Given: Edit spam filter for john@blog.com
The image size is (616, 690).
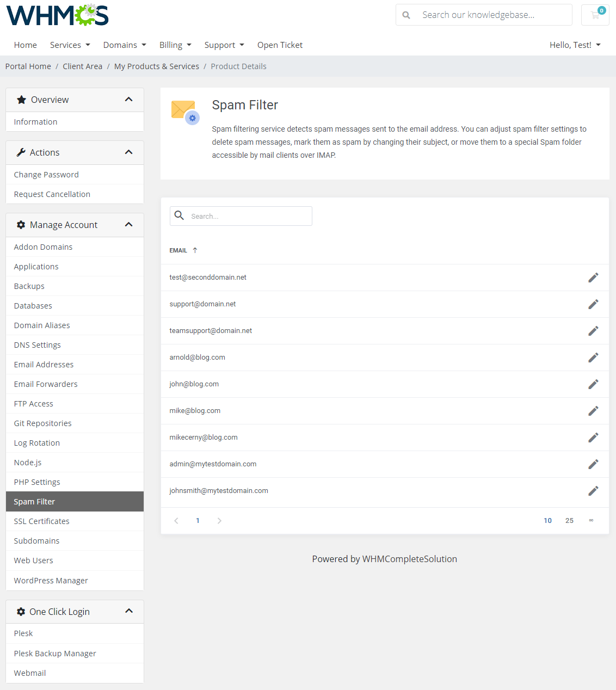Looking at the screenshot, I should (x=593, y=384).
